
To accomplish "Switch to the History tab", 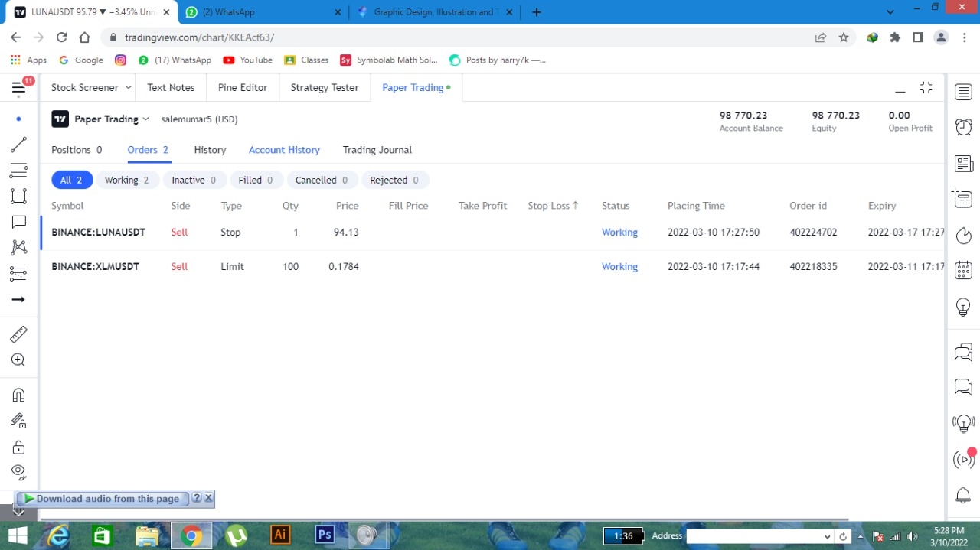I will click(210, 150).
